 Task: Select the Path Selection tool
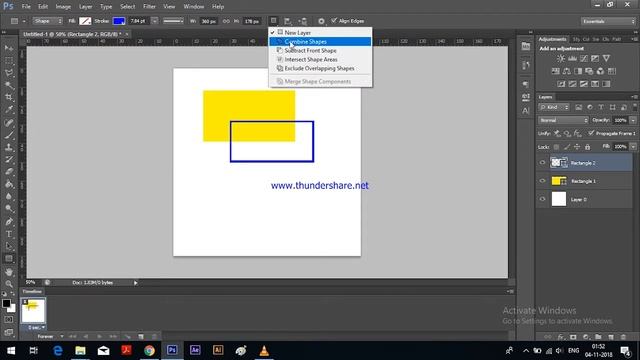pyautogui.click(x=9, y=246)
